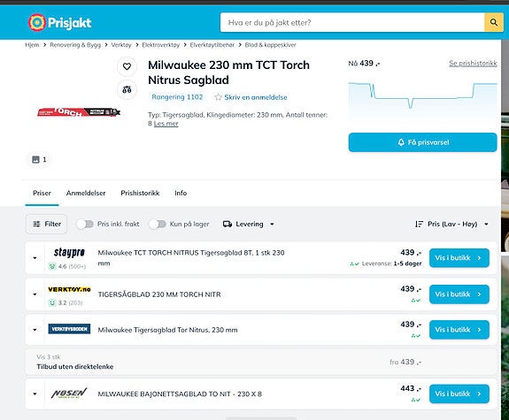Screen dimensions: 509x420
Task: Click the search field Hva er du på jakt etter
Action: [x=352, y=22]
